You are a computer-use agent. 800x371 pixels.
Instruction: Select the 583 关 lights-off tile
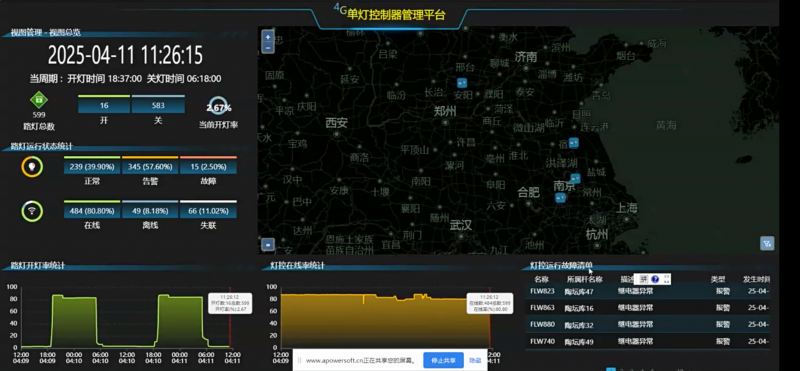158,105
